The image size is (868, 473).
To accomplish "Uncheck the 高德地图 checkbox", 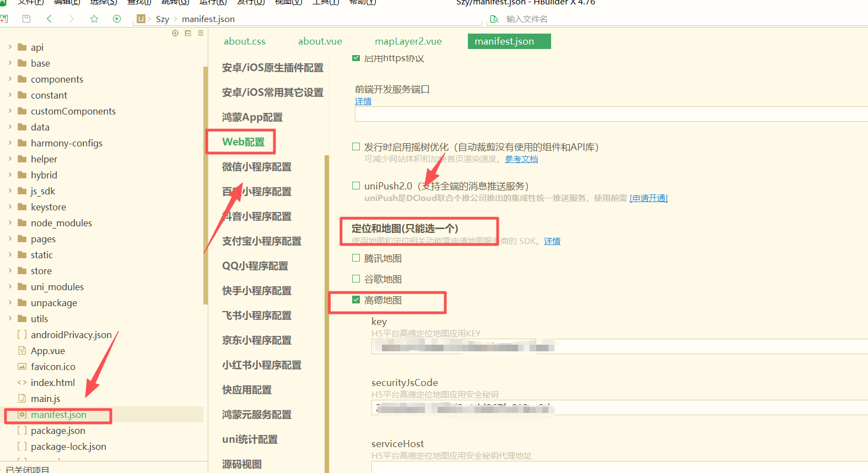I will click(x=356, y=300).
